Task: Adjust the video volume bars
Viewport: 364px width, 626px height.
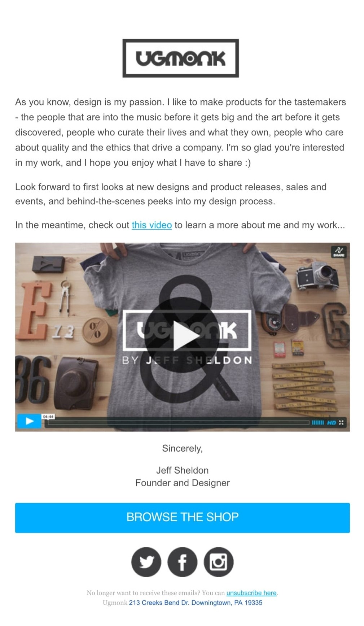Action: tap(318, 422)
